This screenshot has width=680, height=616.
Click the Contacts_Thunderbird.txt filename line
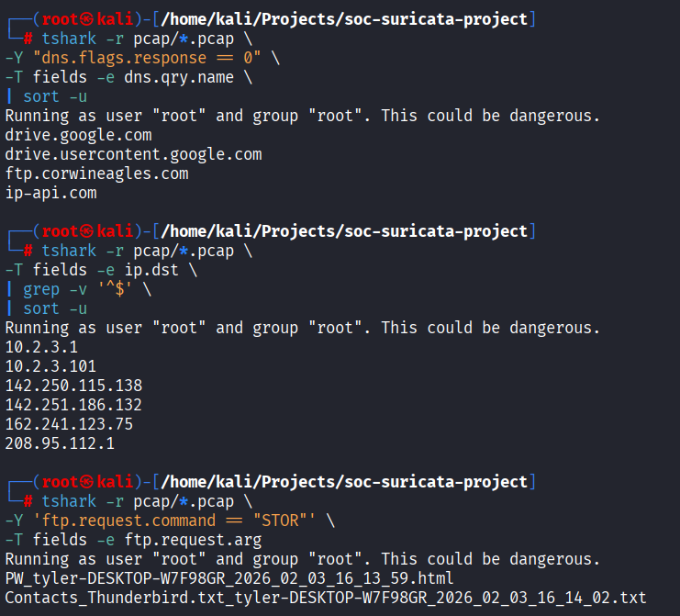coord(326,598)
